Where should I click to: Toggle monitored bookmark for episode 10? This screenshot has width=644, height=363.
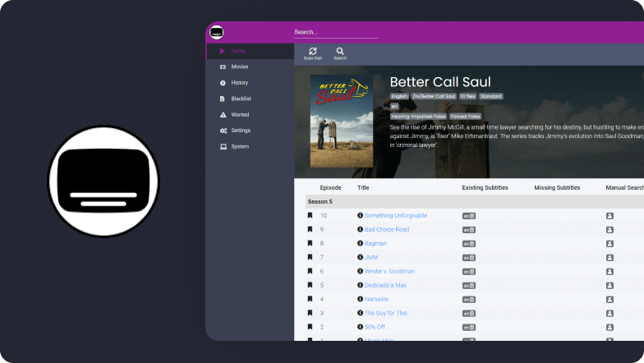point(310,215)
